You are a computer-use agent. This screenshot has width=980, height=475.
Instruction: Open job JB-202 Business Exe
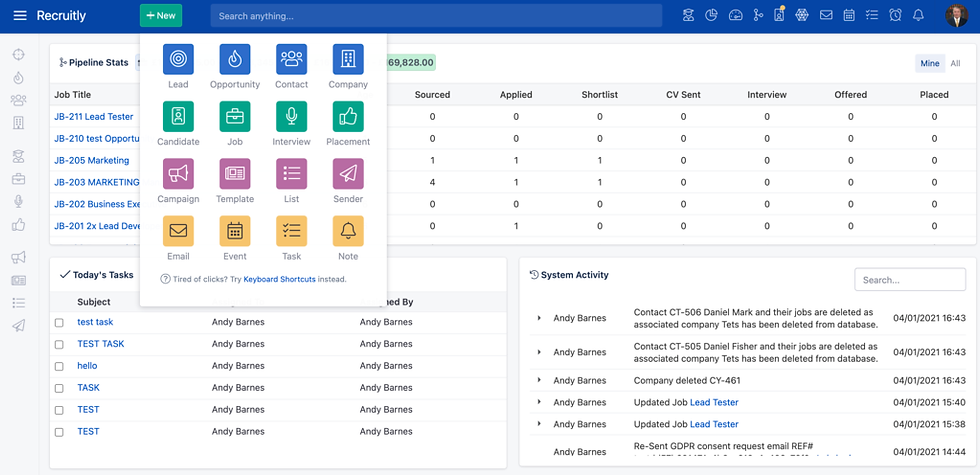tap(97, 204)
